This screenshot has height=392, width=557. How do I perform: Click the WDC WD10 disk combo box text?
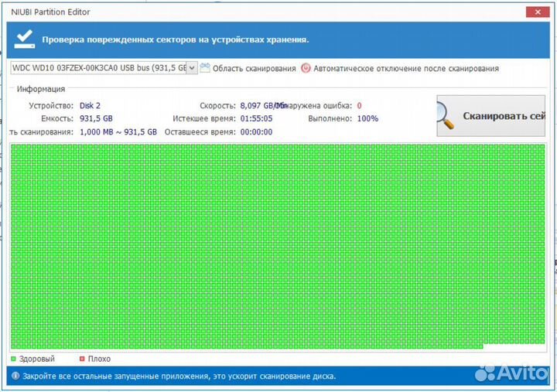99,68
